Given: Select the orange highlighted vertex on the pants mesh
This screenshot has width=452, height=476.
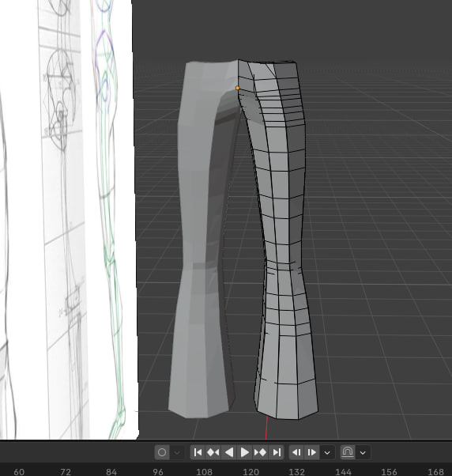Looking at the screenshot, I should 238,88.
